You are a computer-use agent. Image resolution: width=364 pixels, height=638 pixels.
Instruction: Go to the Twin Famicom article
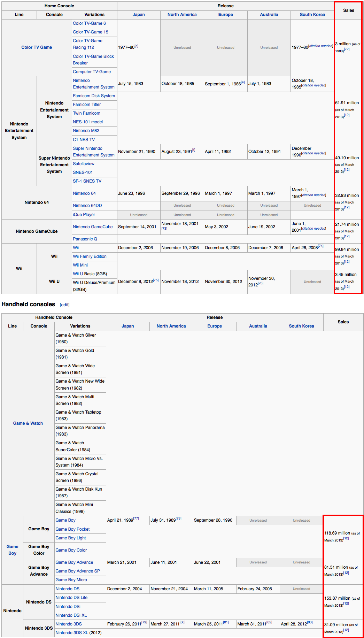coord(87,113)
